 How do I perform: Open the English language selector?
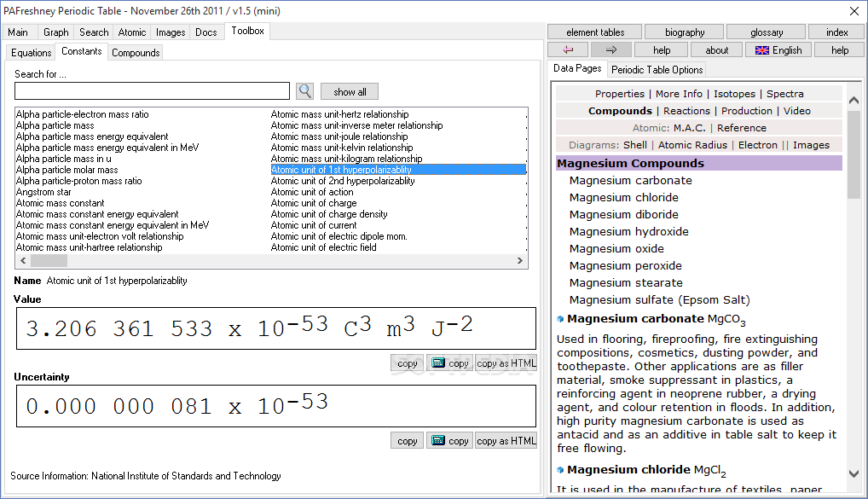pos(778,49)
